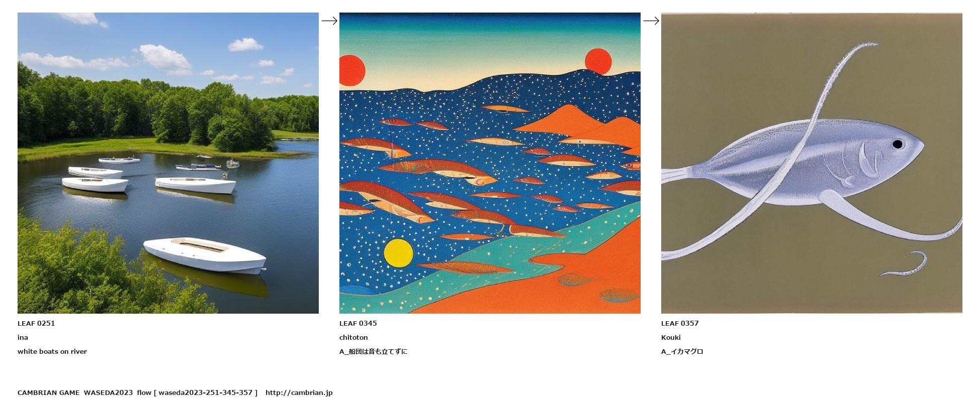Click the LEAF 0345 label

point(358,323)
